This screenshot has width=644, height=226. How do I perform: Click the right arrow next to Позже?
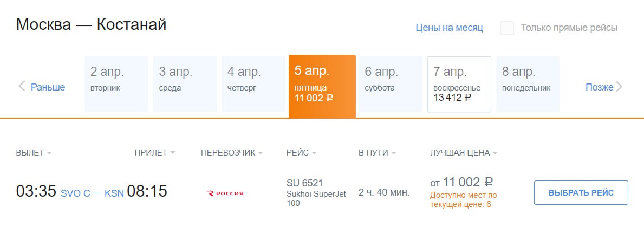(620, 87)
